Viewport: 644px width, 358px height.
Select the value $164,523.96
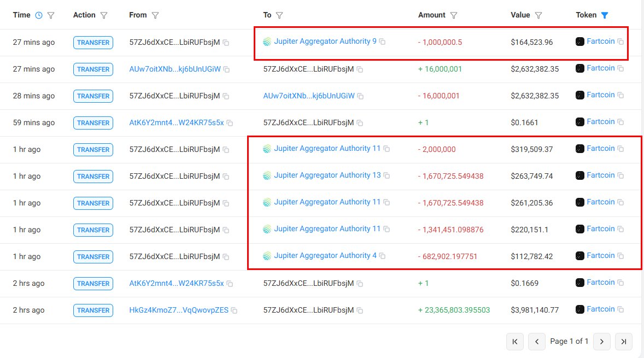(x=532, y=42)
